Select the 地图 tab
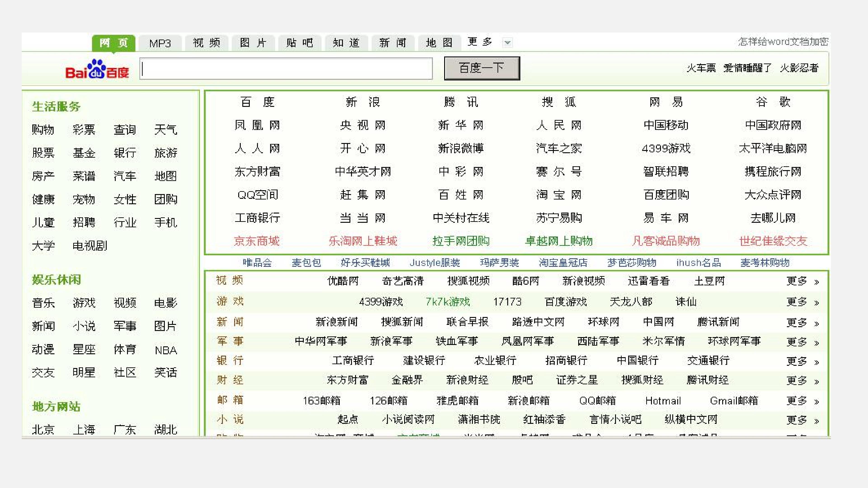This screenshot has height=488, width=868. (439, 43)
